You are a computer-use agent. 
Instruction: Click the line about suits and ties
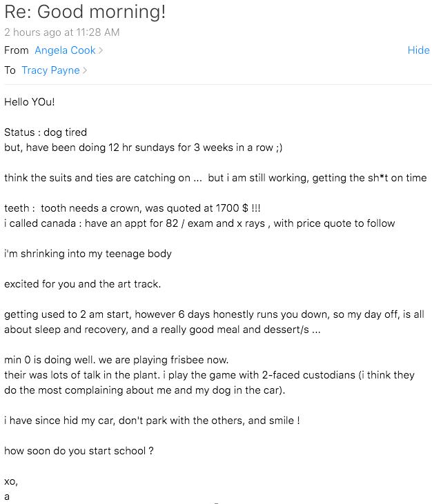215,178
